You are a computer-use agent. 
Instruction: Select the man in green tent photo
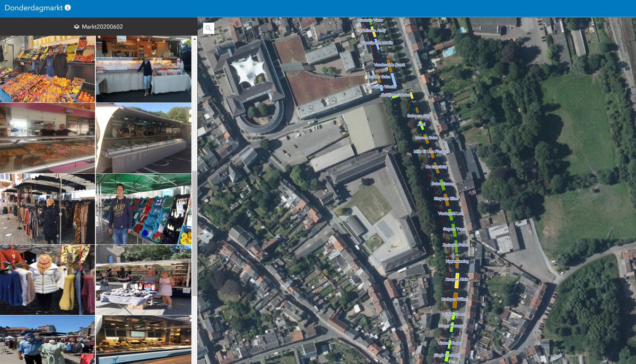click(143, 209)
